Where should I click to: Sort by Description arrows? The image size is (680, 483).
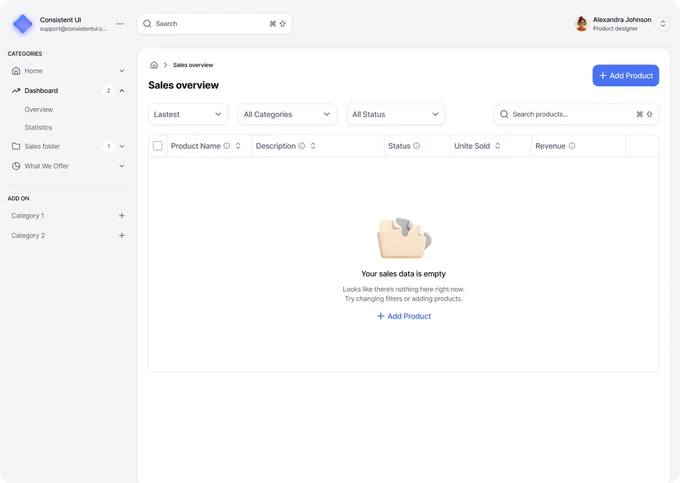pos(313,146)
